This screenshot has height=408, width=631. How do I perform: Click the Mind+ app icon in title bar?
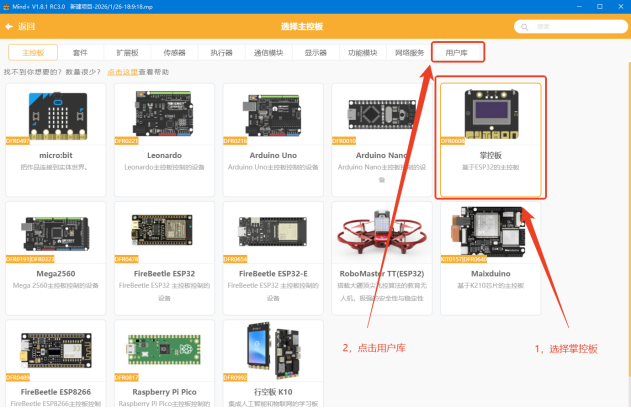tap(6, 6)
